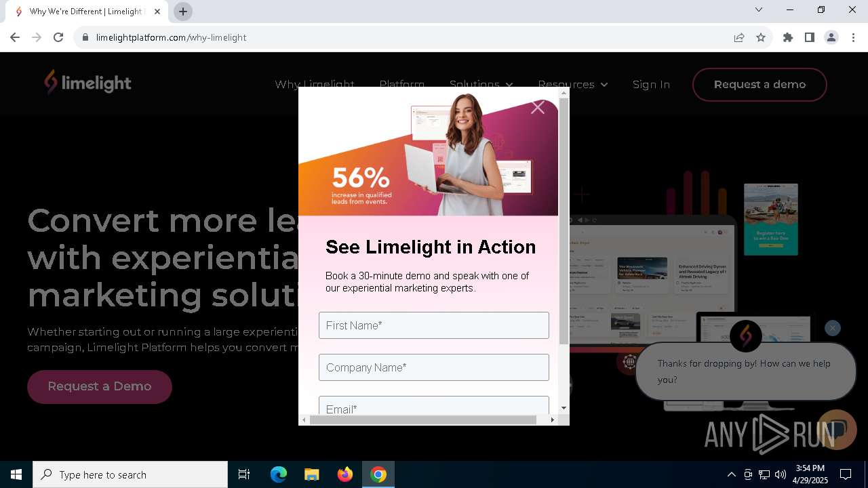Launch Firefox from taskbar

coord(345,474)
